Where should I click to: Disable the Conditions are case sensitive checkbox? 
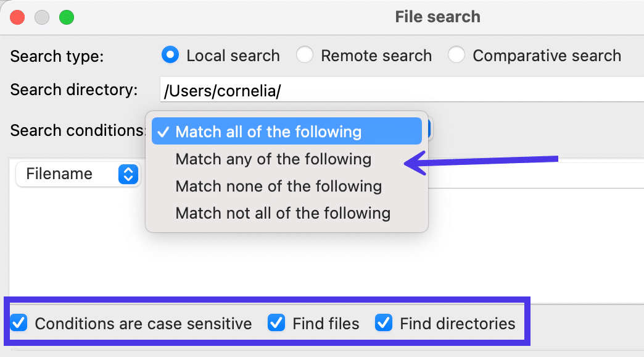click(x=19, y=323)
